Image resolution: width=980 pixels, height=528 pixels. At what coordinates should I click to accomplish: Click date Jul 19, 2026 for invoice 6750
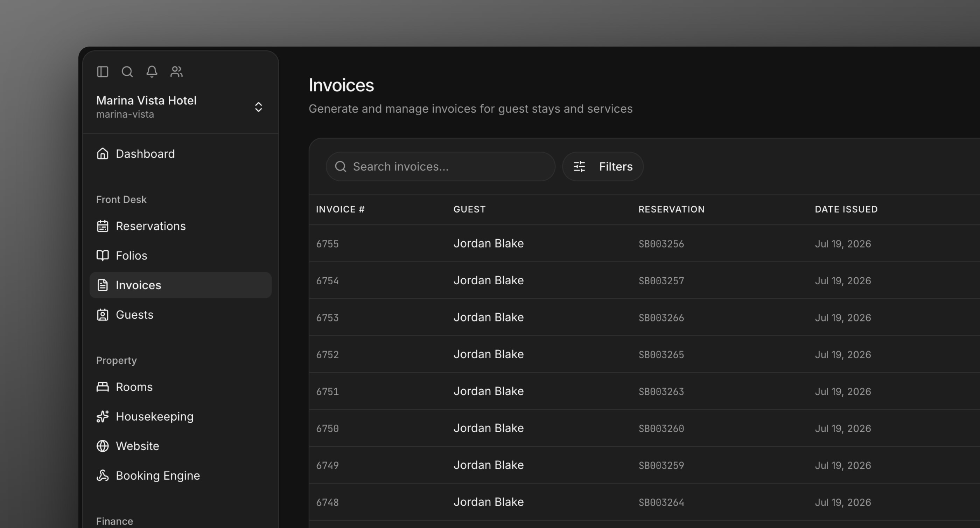[843, 428]
